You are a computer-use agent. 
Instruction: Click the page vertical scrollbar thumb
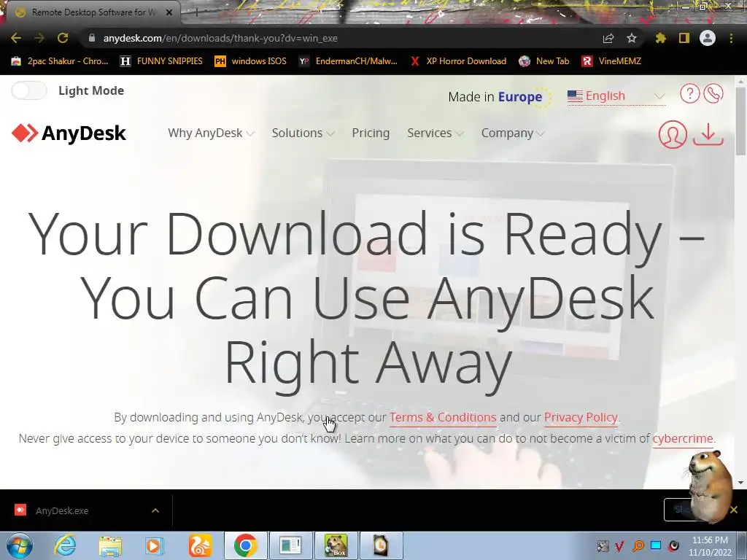740,122
